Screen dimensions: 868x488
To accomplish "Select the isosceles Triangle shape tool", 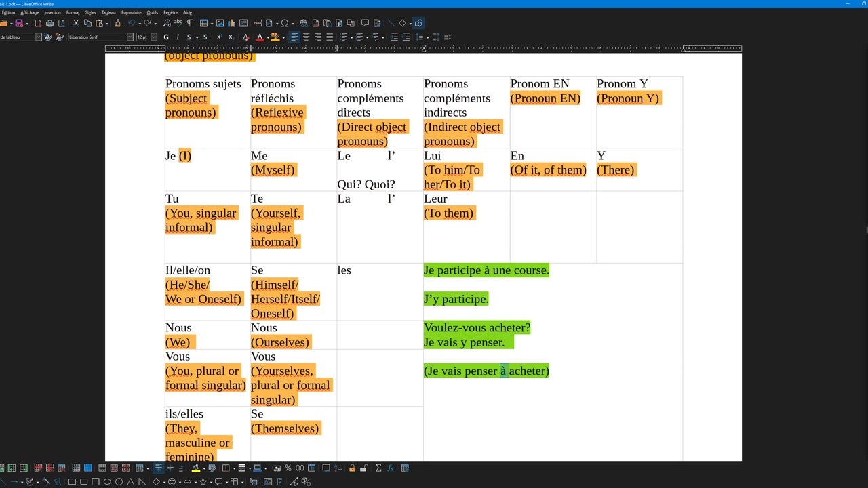I will (x=131, y=482).
